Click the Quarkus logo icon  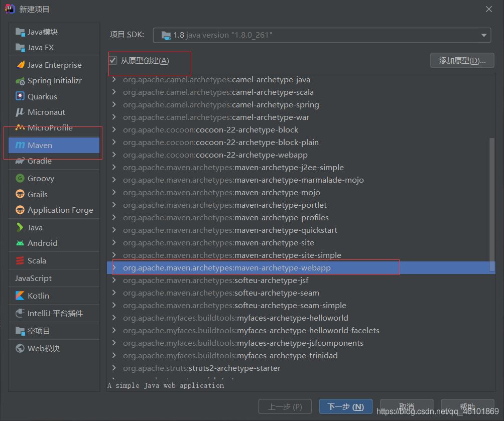coord(20,96)
